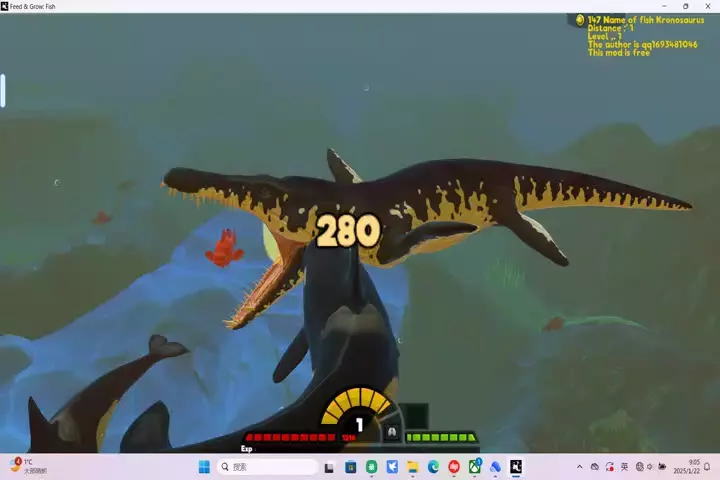Launch Microsoft Store from the taskbar
Viewport: 720px width, 480px height.
(351, 467)
